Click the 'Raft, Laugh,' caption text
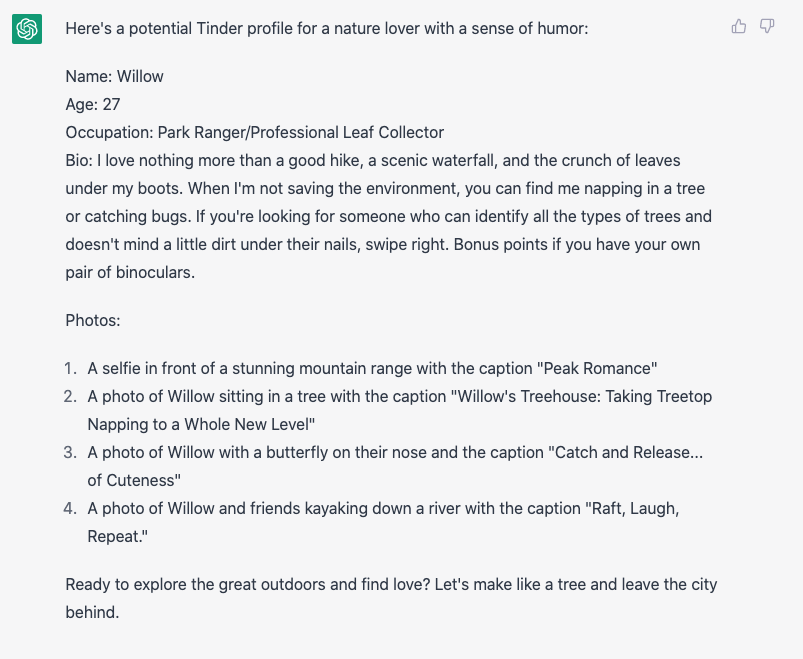The width and height of the screenshot is (803, 659). click(x=632, y=508)
